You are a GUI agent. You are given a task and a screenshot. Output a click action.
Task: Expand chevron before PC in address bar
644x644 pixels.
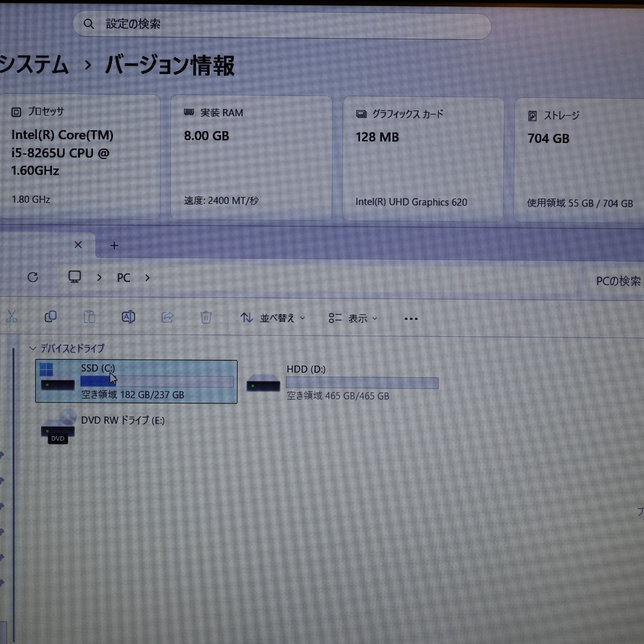[99, 278]
